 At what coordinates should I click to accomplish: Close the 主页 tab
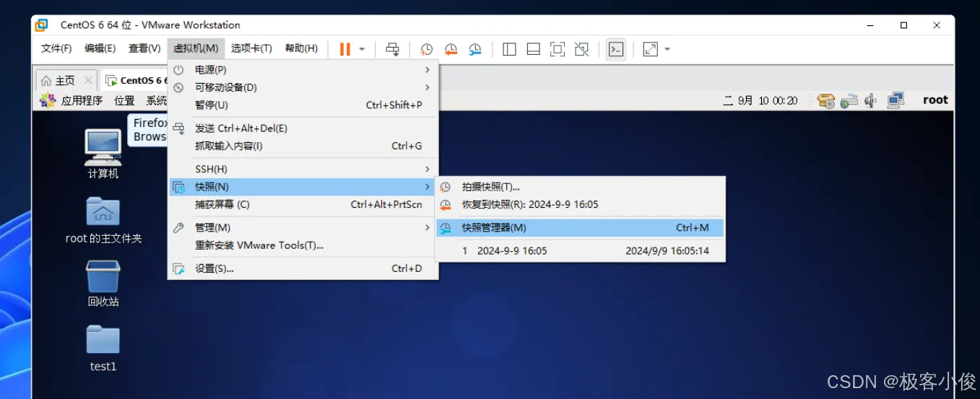[88, 80]
